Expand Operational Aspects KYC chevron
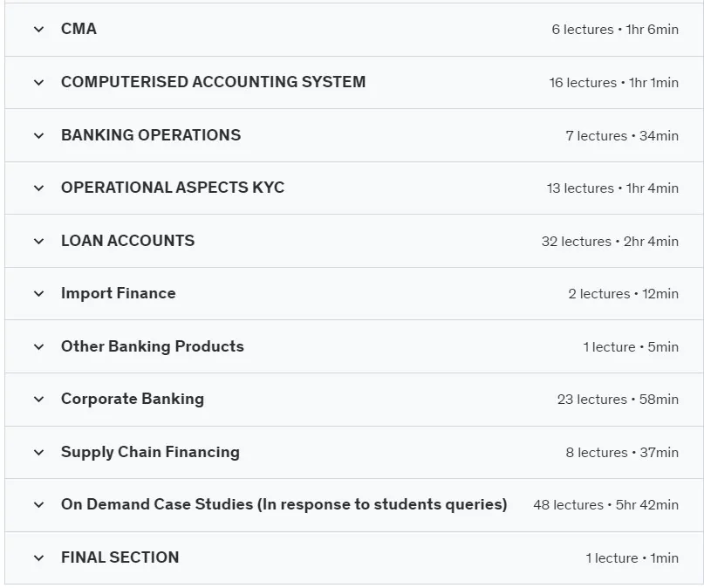This screenshot has height=588, width=704. (x=39, y=188)
